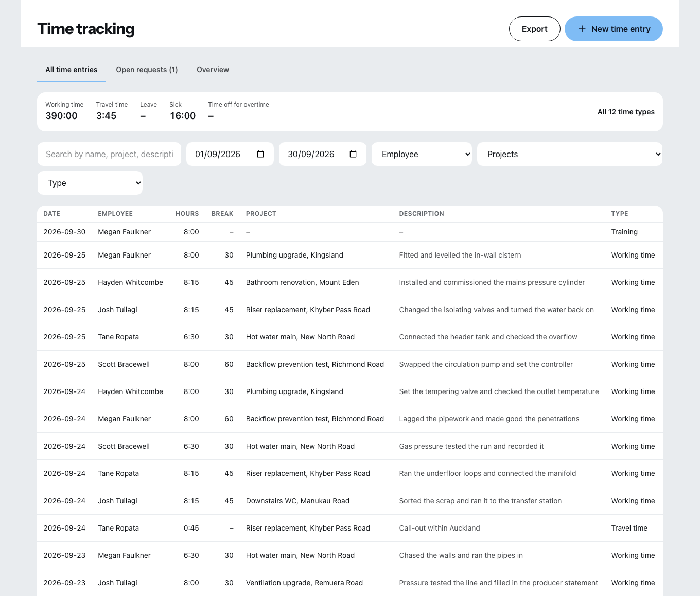This screenshot has width=700, height=596.
Task: Select the Training type cell for 2026-09-30
Action: click(x=624, y=232)
